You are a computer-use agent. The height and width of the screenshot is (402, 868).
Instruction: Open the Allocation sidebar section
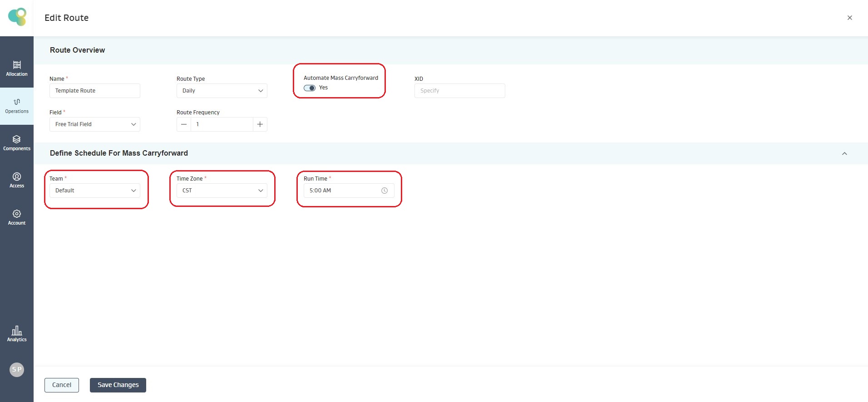pos(17,68)
